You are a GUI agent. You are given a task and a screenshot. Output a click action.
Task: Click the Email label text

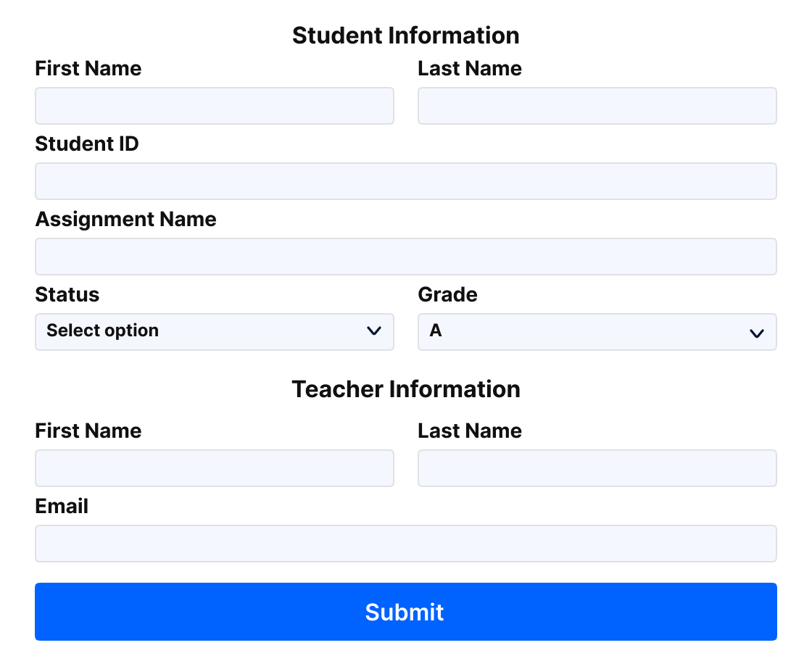point(62,506)
